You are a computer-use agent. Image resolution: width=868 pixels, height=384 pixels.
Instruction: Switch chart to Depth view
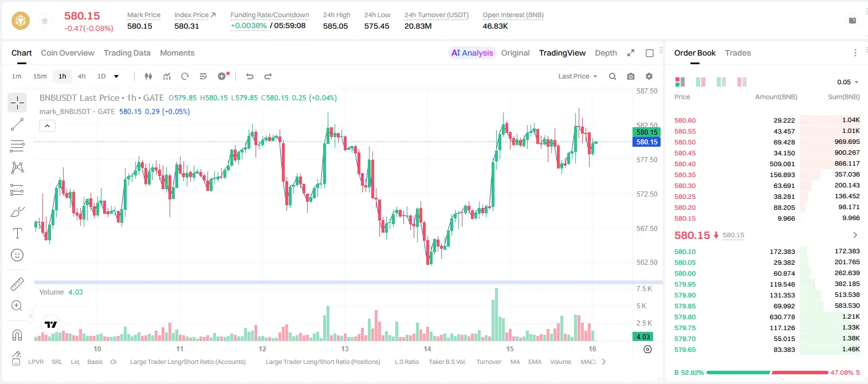(x=606, y=53)
